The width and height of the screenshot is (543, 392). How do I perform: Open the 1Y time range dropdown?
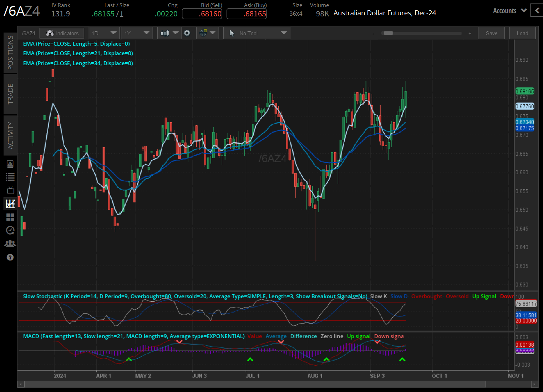(137, 33)
